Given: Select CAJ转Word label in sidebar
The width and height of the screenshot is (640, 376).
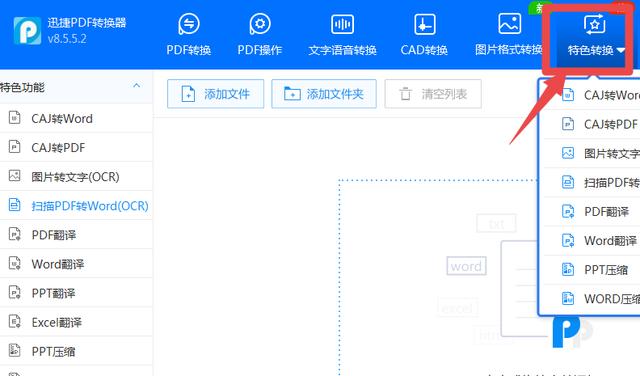Looking at the screenshot, I should 62,118.
